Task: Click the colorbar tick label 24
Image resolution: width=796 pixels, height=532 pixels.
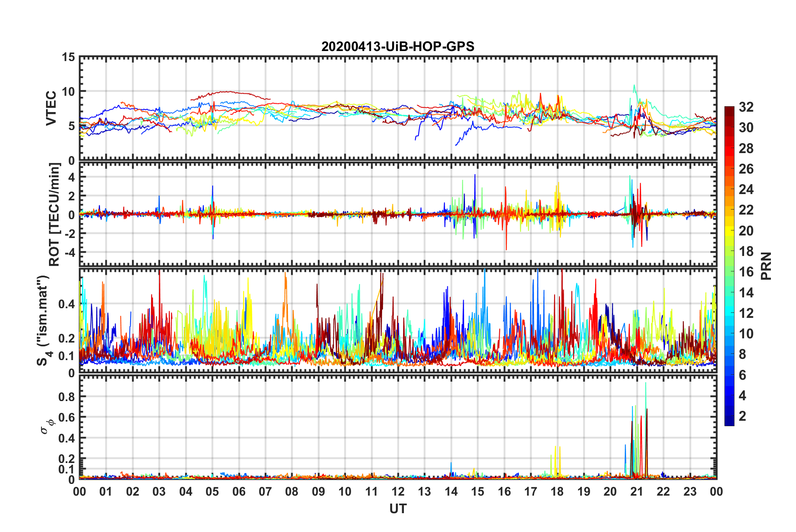Action: [x=746, y=189]
